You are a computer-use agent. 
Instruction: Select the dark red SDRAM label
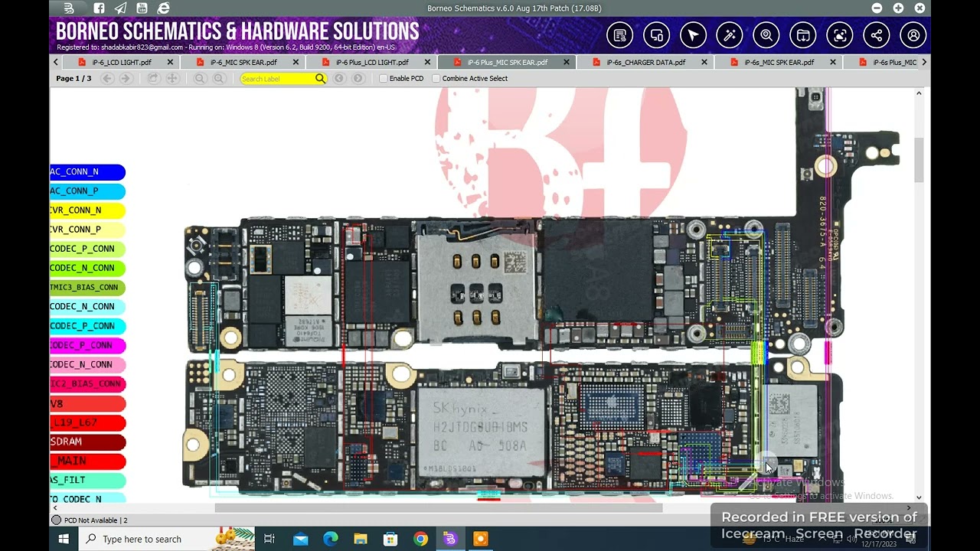[x=87, y=442]
